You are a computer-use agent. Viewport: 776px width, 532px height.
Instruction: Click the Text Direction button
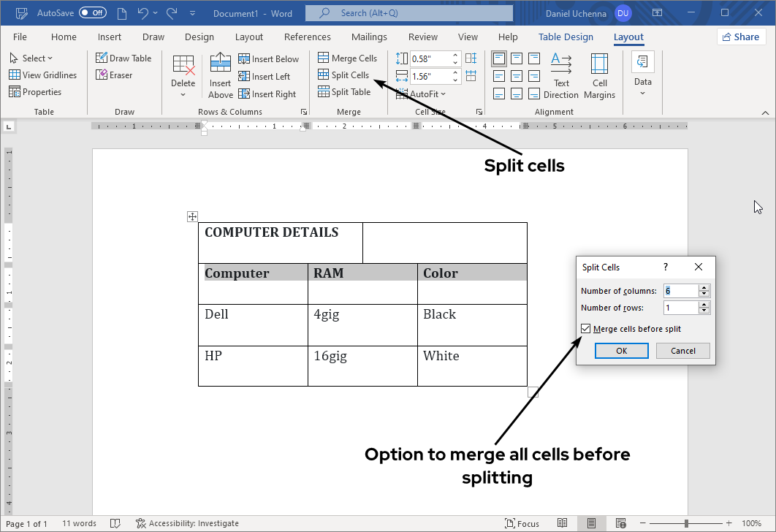[561, 75]
